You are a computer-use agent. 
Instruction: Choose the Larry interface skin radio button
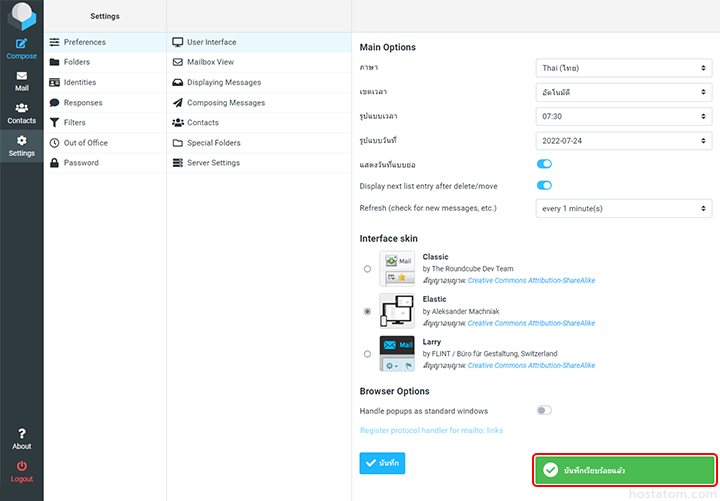click(367, 354)
